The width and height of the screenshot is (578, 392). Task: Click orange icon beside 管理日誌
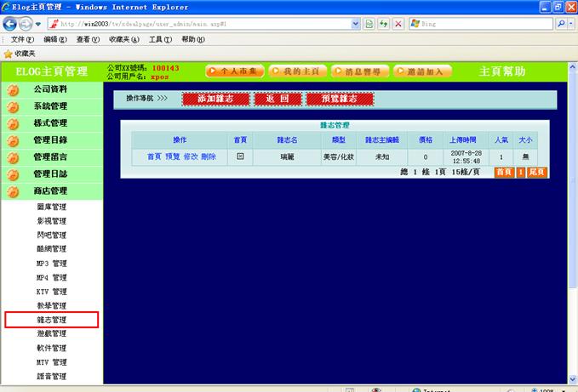(14, 174)
